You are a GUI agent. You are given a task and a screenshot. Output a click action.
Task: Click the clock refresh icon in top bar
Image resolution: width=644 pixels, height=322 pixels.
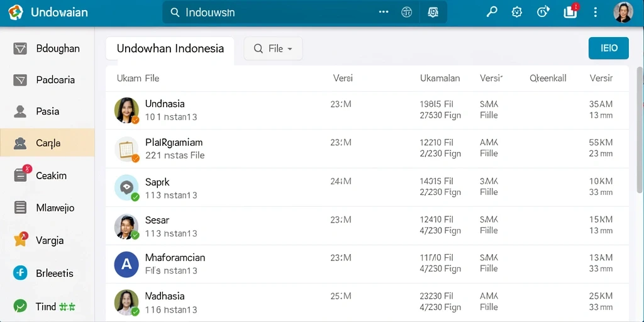pyautogui.click(x=543, y=13)
